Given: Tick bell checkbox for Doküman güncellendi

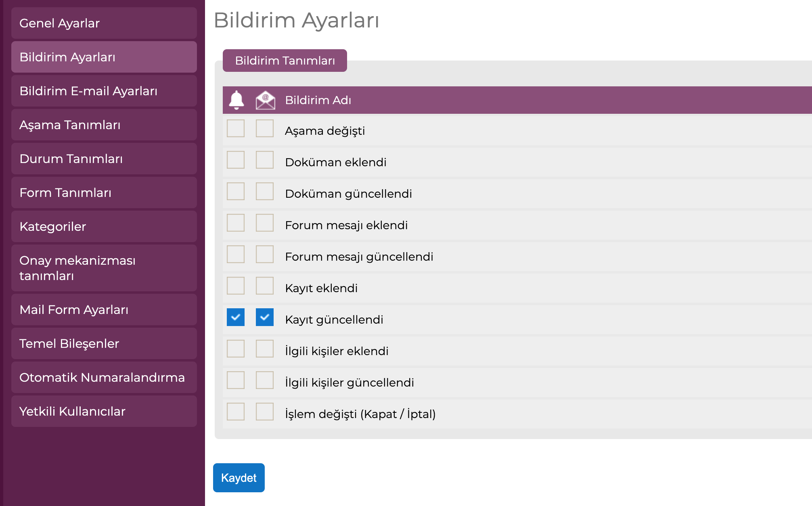Looking at the screenshot, I should pos(236,191).
